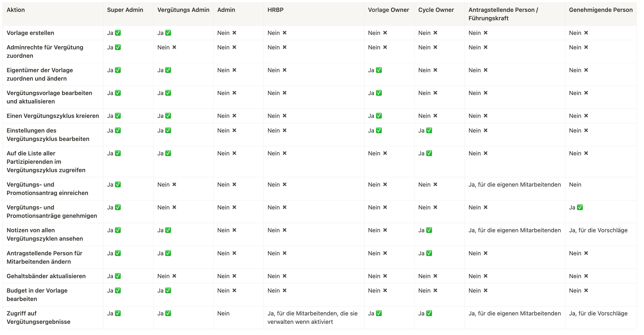The image size is (644, 335).
Task: Click the X mark for Vergütungs Admin 'Gehaltsbänder aktualisieren'
Action: point(174,276)
